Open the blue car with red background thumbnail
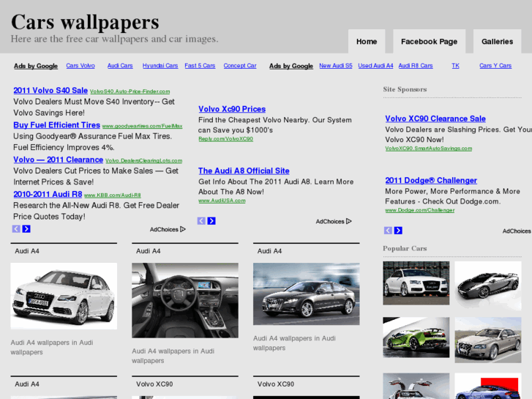The image size is (532, 399). click(x=488, y=386)
